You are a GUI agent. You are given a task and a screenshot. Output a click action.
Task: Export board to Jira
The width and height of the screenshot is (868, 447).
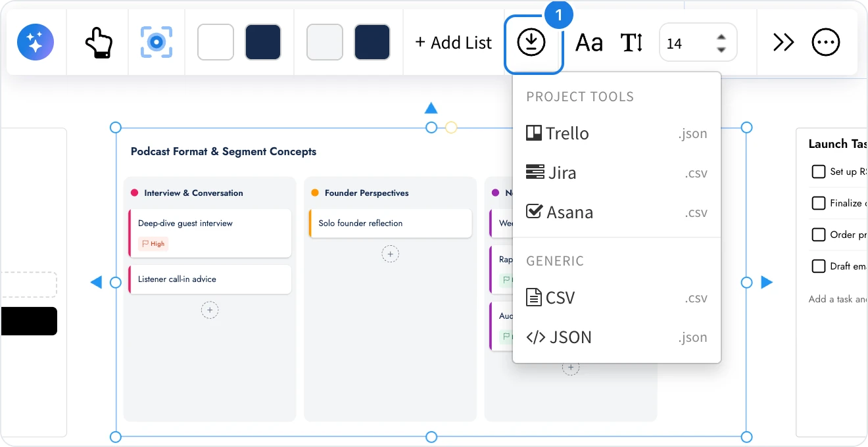(617, 173)
